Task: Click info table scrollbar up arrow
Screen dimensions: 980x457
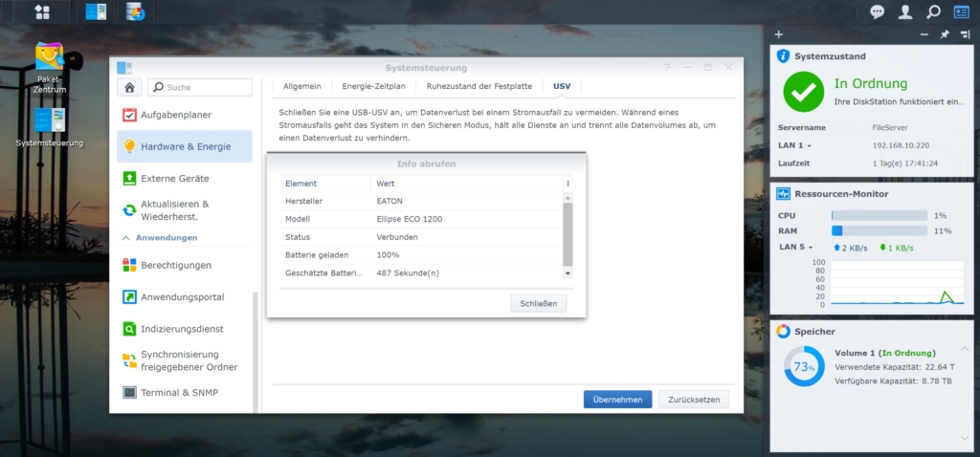Action: tap(568, 197)
